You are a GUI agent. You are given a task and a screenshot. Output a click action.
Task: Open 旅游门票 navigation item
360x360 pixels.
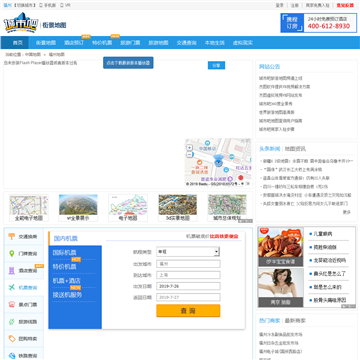coord(130,43)
